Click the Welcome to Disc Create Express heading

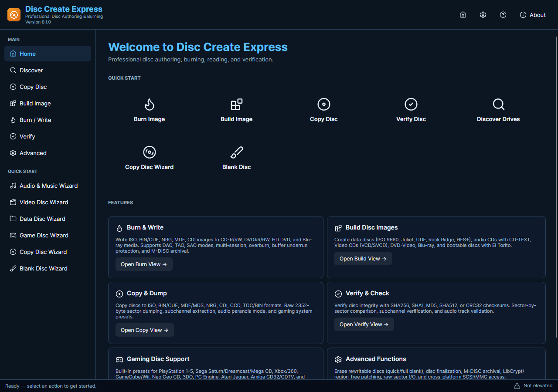coord(198,47)
